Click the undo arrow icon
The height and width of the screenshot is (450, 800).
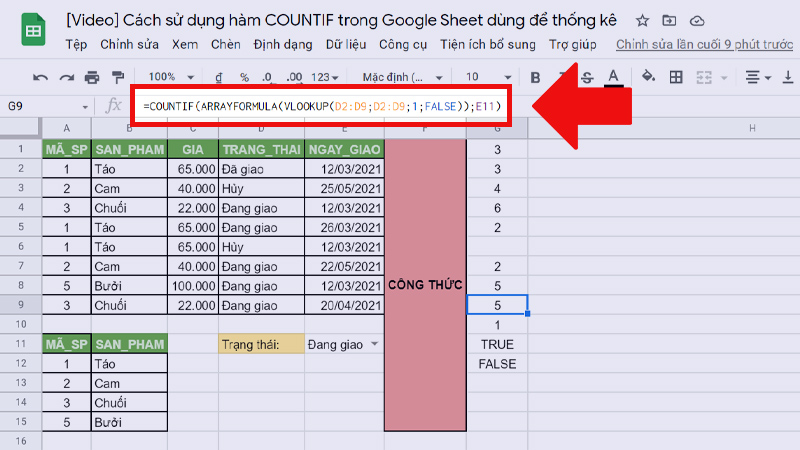pos(41,77)
